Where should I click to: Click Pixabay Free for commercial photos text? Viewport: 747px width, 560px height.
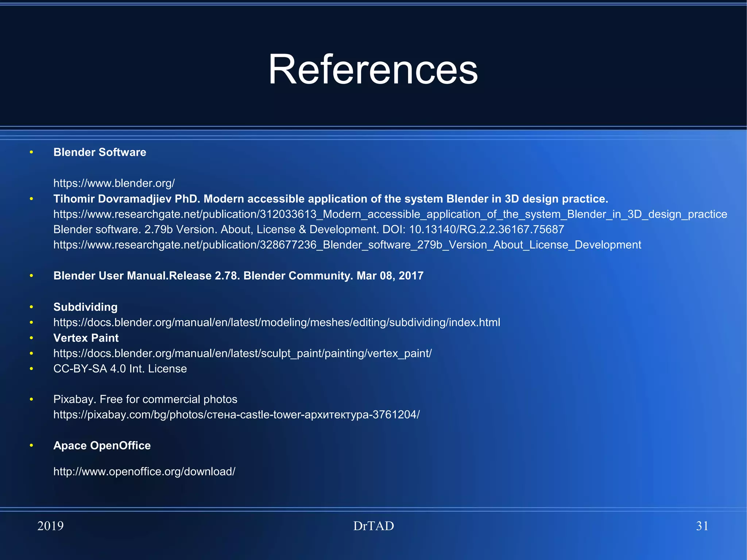[145, 399]
